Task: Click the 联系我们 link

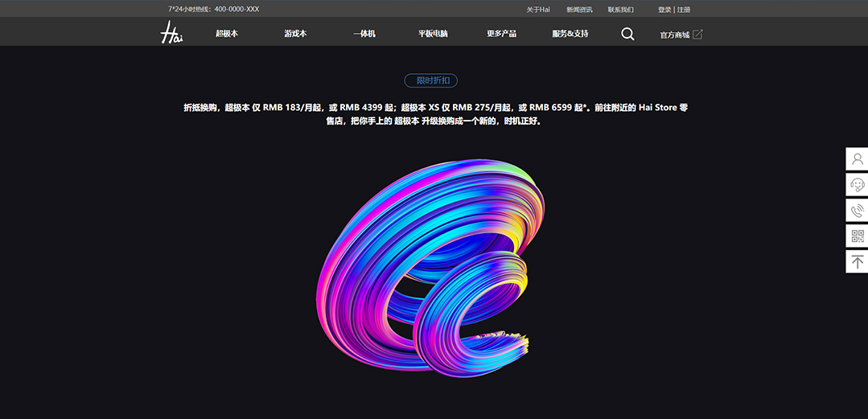Action: click(620, 10)
